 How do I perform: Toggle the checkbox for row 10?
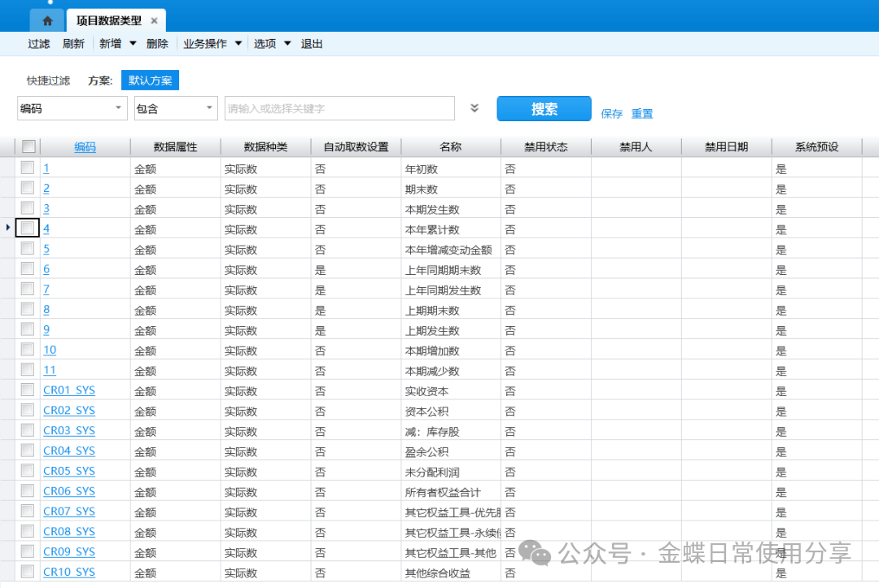click(28, 350)
